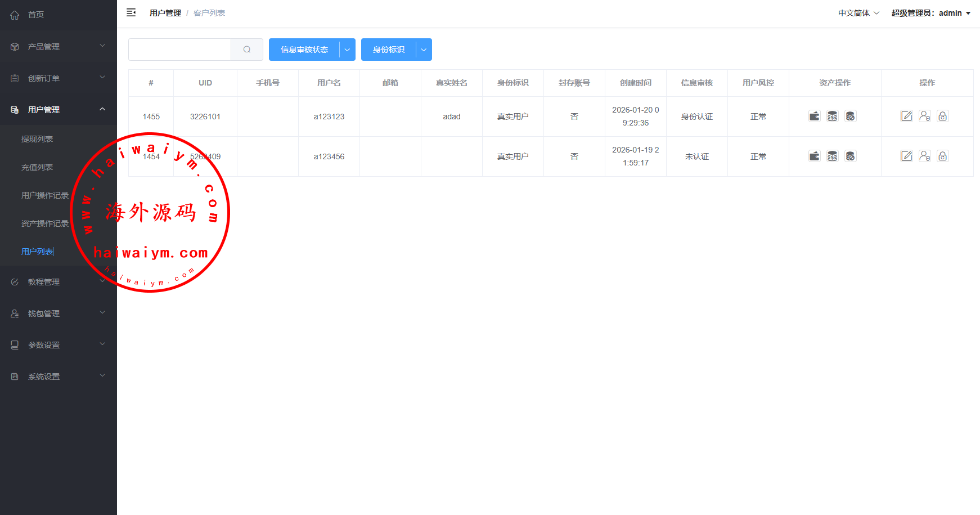Open the admin account dropdown

pyautogui.click(x=930, y=13)
